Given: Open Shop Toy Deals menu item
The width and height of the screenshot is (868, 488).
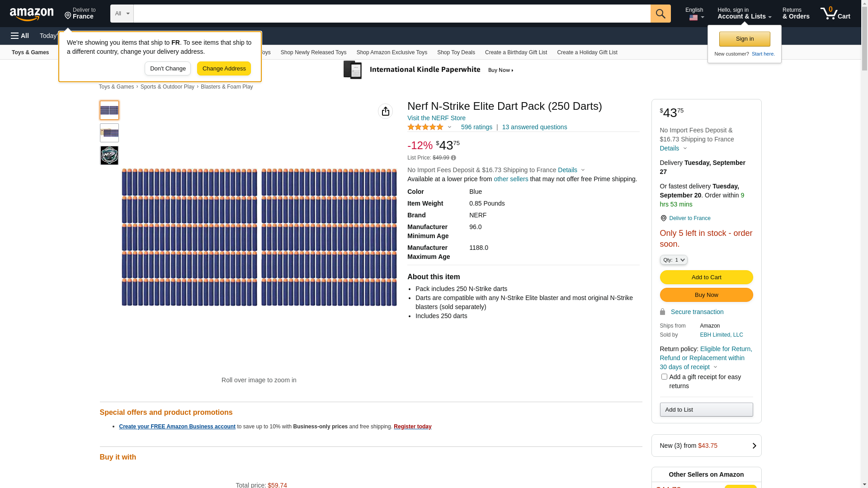Looking at the screenshot, I should pos(456,52).
